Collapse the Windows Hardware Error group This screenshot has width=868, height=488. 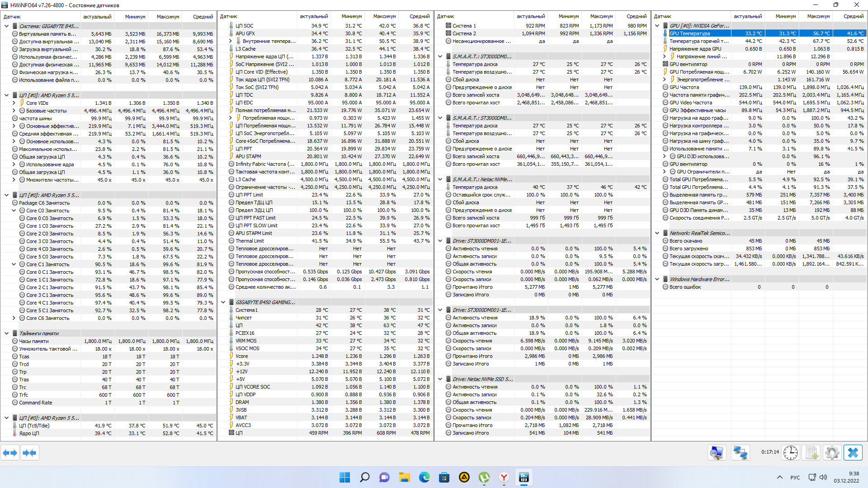[x=657, y=279]
